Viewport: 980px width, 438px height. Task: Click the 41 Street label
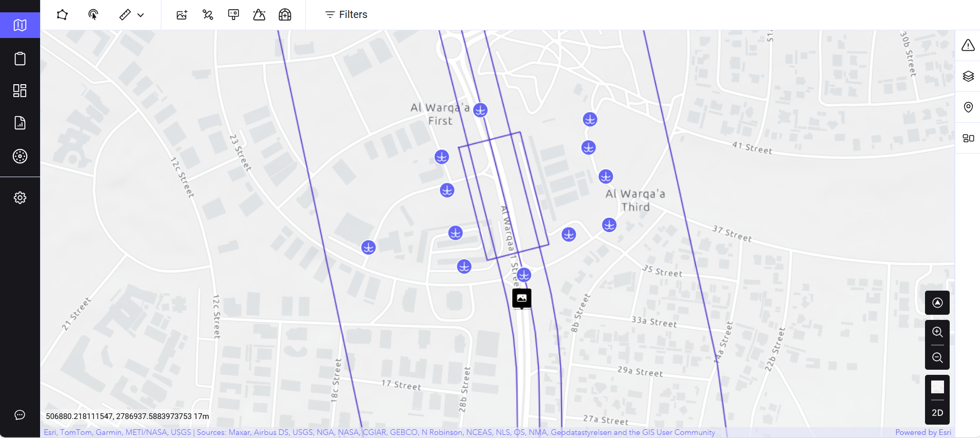click(x=752, y=148)
